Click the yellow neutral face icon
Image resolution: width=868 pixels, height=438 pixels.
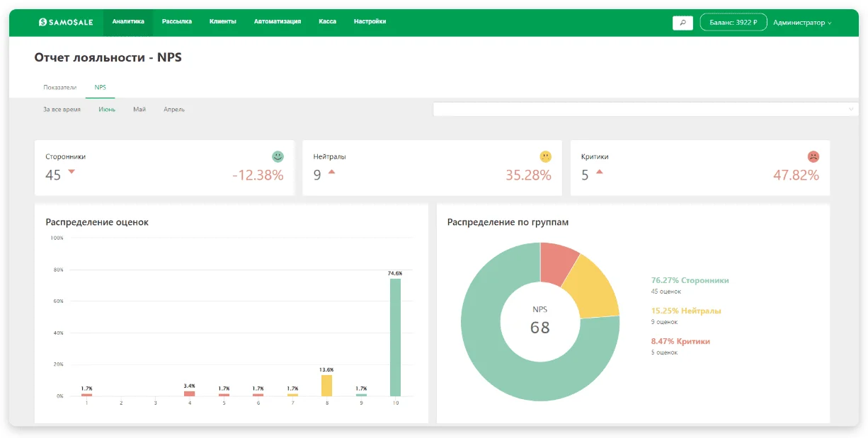click(x=545, y=156)
